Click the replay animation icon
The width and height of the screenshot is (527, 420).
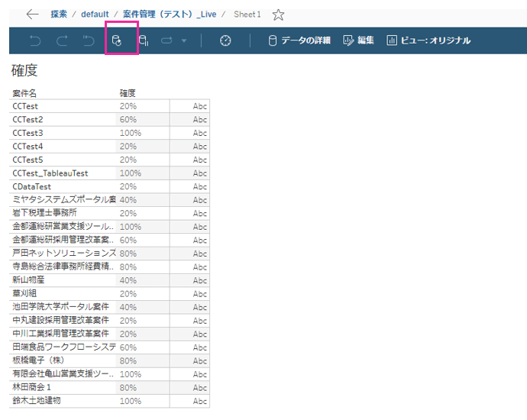click(167, 40)
